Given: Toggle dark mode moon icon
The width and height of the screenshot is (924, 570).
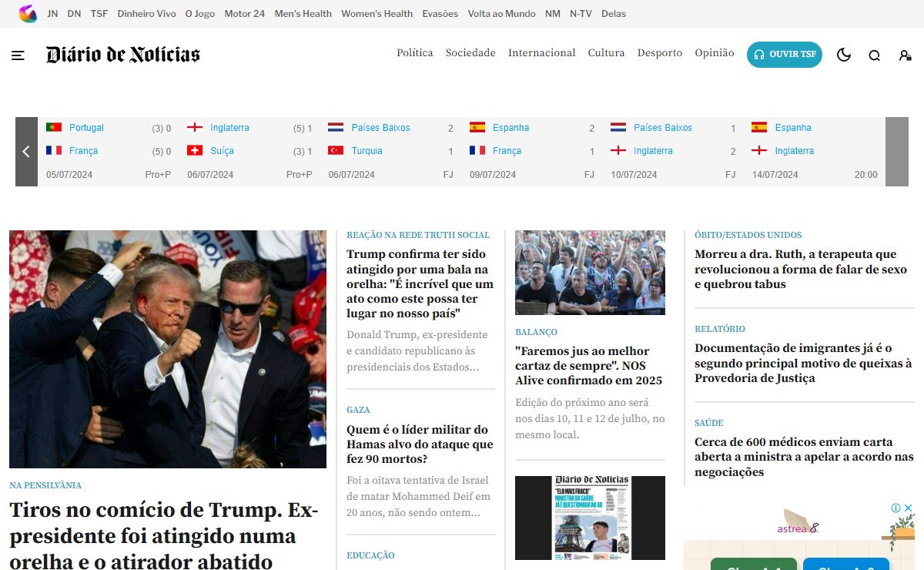Looking at the screenshot, I should 844,55.
